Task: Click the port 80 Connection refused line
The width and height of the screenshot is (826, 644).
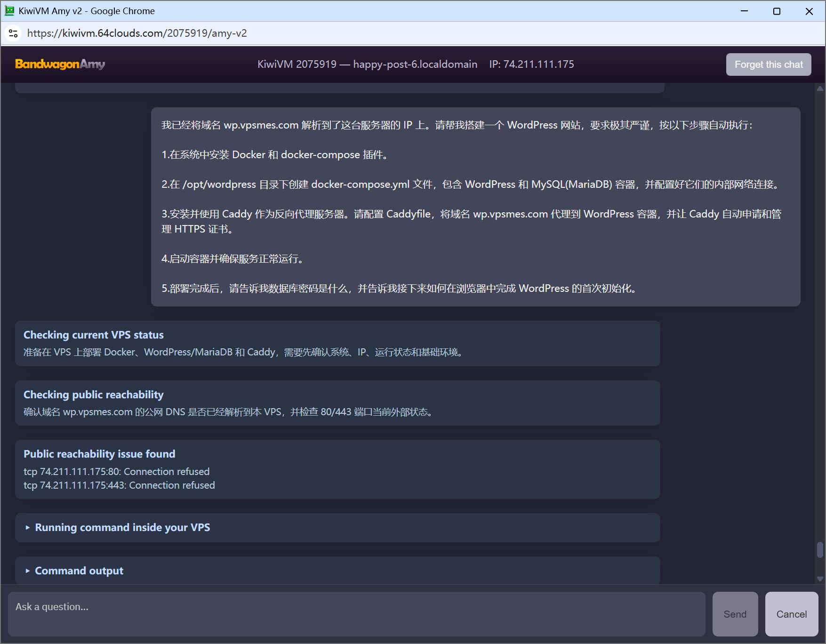Action: pyautogui.click(x=117, y=471)
